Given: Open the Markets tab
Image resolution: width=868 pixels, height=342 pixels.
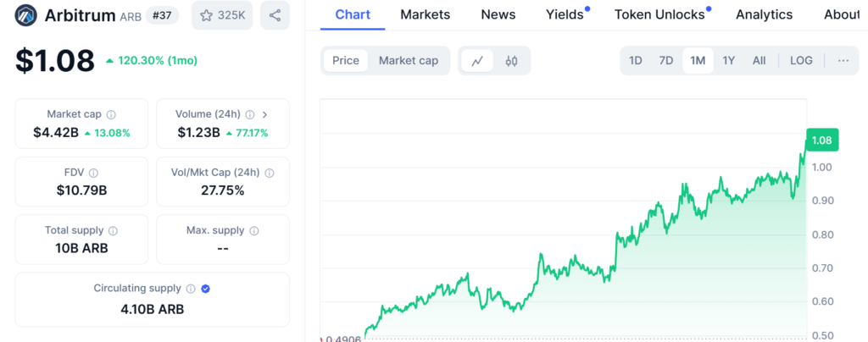Looking at the screenshot, I should [x=425, y=14].
